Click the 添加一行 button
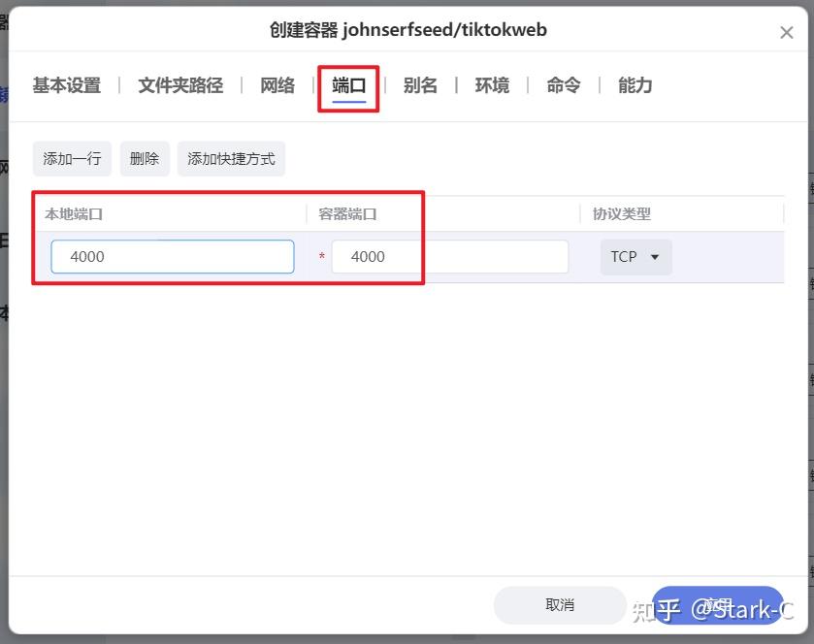Screen dimensions: 814x644 coord(72,159)
